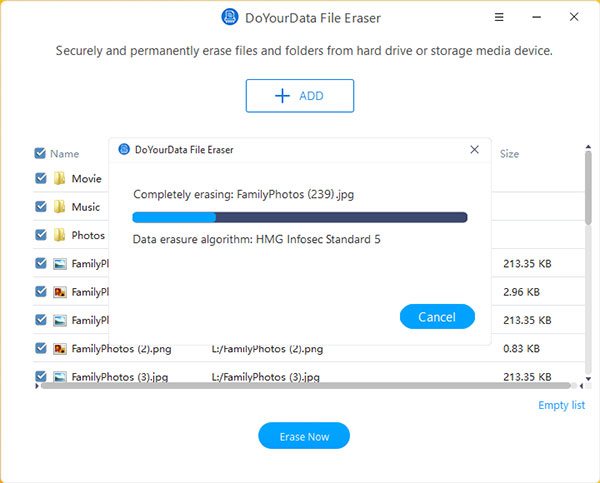The image size is (600, 483).
Task: Click the Empty list link
Action: pos(561,405)
